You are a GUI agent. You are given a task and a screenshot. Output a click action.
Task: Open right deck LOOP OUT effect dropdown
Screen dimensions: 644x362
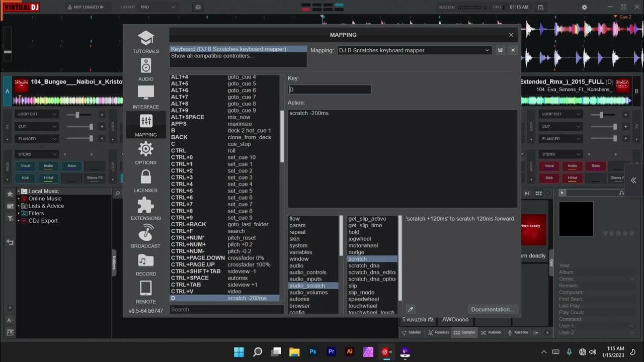[560, 114]
